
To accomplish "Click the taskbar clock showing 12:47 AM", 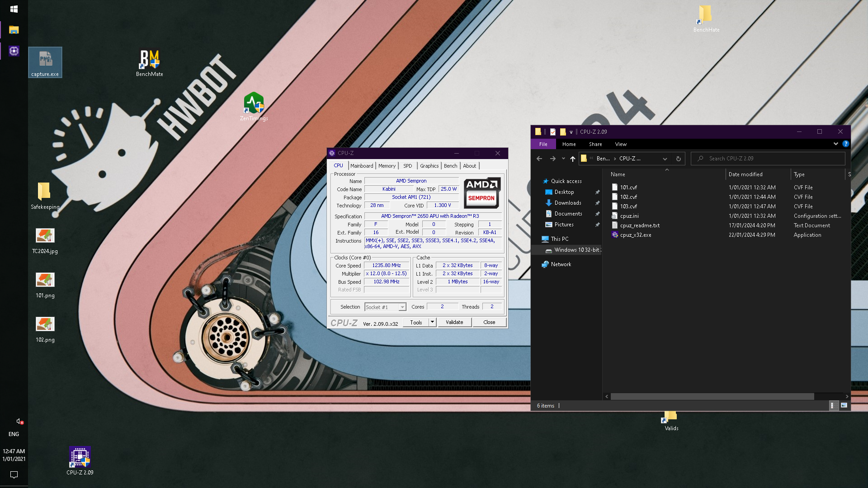I will tap(14, 455).
